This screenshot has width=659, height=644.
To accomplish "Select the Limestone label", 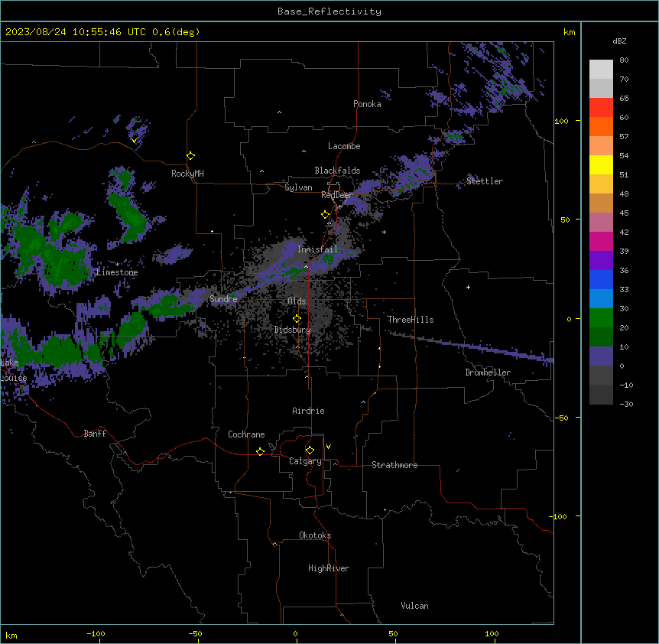I will (x=117, y=272).
